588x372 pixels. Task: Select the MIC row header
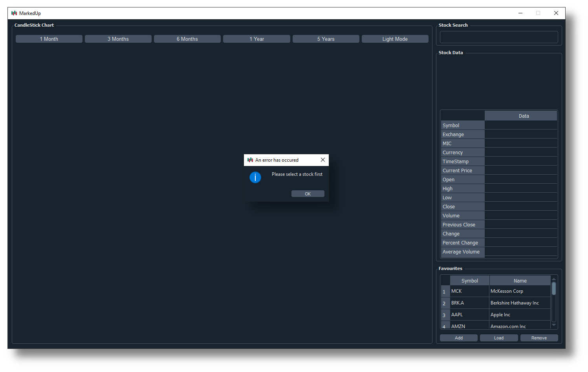[x=463, y=143]
